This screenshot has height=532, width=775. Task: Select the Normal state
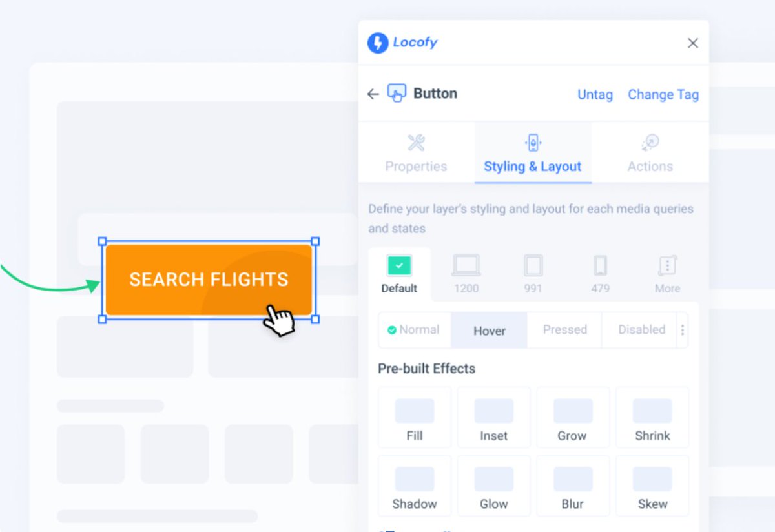(x=415, y=330)
